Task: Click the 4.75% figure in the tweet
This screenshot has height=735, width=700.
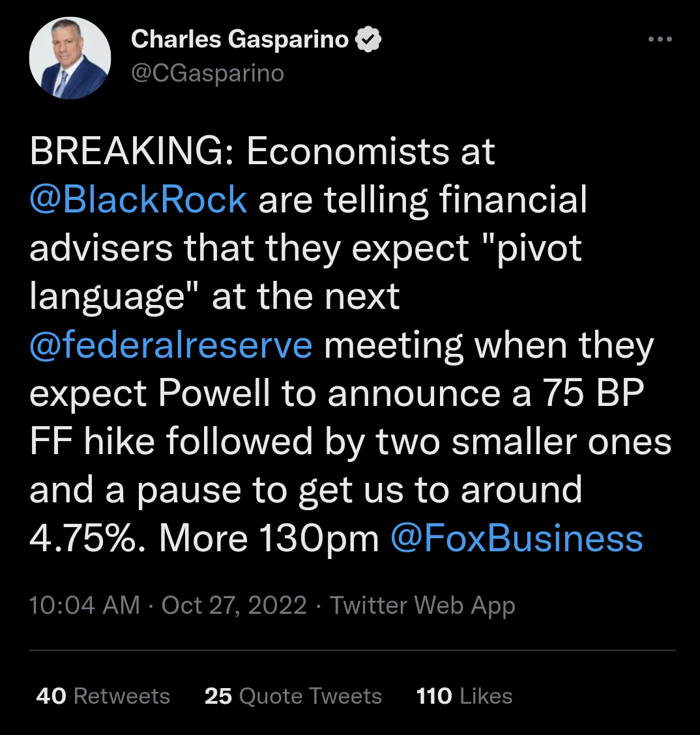Action: pos(87,538)
